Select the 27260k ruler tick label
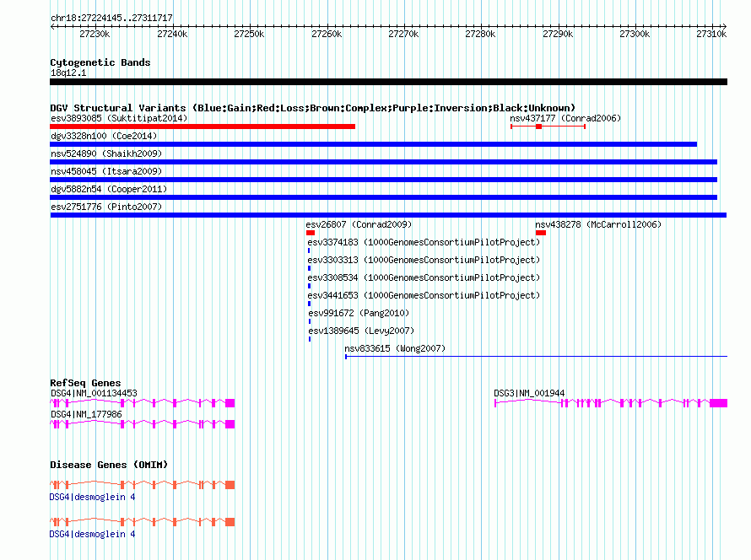Image resolution: width=751 pixels, height=560 pixels. [327, 34]
